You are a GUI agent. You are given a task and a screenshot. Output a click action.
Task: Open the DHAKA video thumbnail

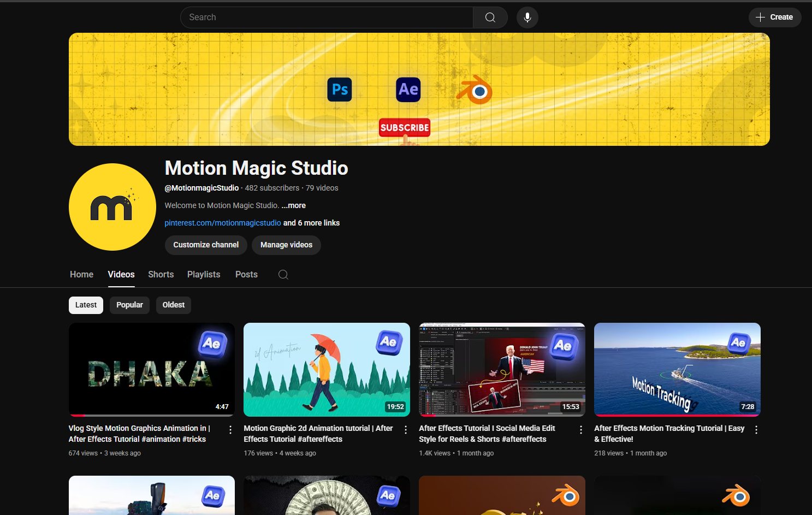coord(152,370)
